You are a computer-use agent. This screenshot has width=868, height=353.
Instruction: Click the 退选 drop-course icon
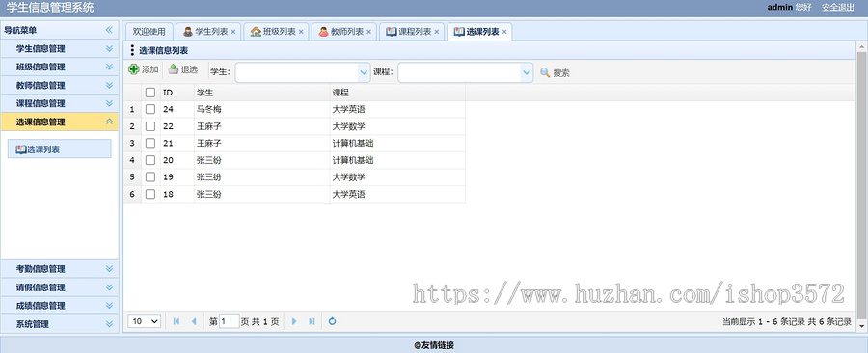pos(174,69)
